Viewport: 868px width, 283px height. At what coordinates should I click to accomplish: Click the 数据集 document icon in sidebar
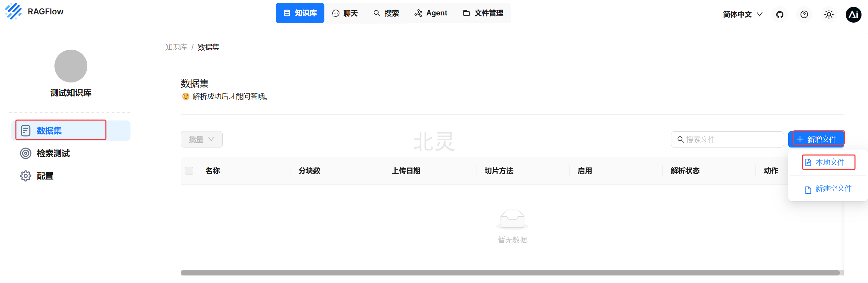point(26,130)
